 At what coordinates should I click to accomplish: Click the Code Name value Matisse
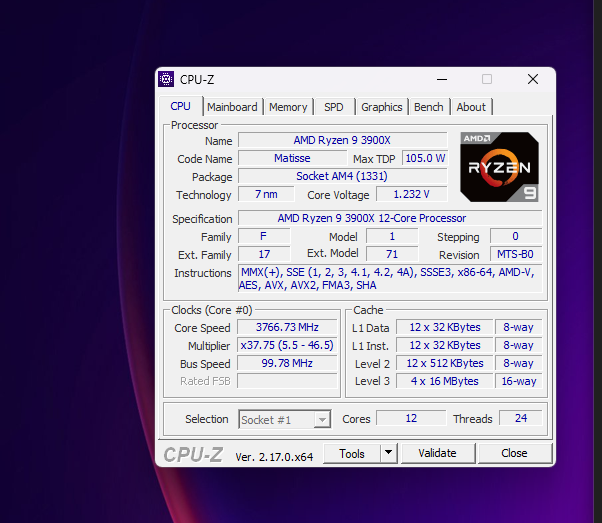(292, 158)
